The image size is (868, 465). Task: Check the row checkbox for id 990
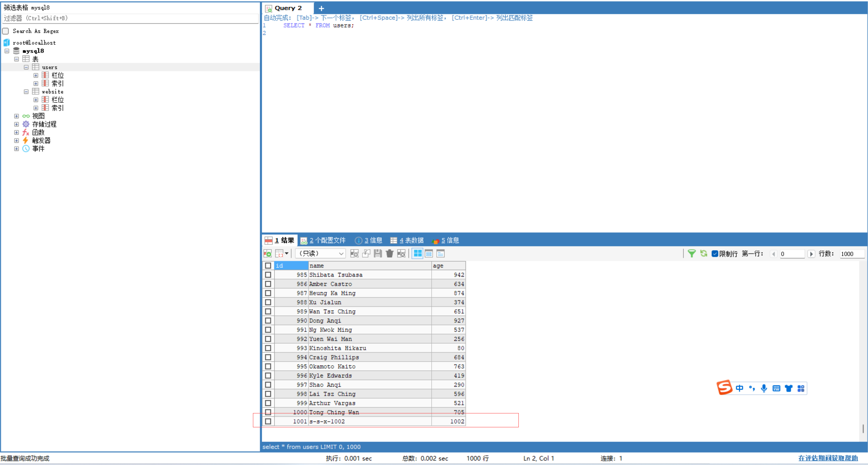[268, 320]
